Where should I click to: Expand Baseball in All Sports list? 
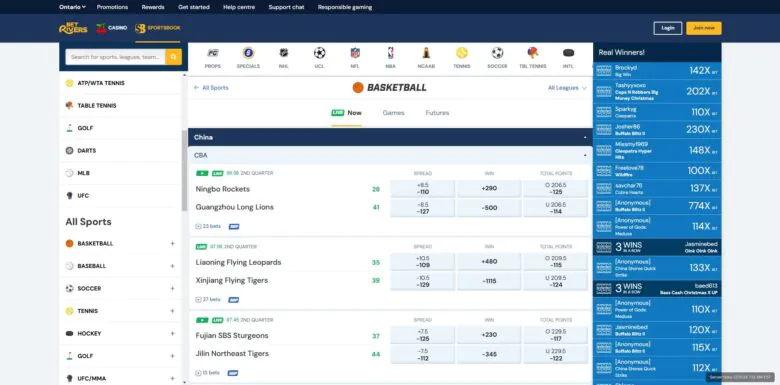pos(173,266)
